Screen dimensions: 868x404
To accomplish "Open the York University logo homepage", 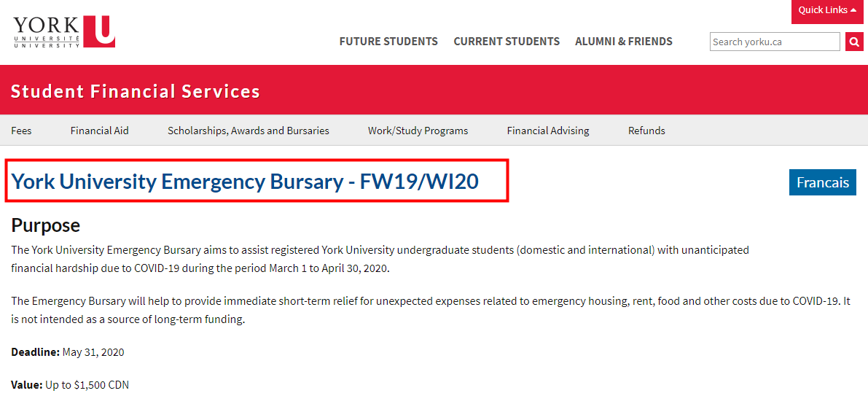I will 64,31.
